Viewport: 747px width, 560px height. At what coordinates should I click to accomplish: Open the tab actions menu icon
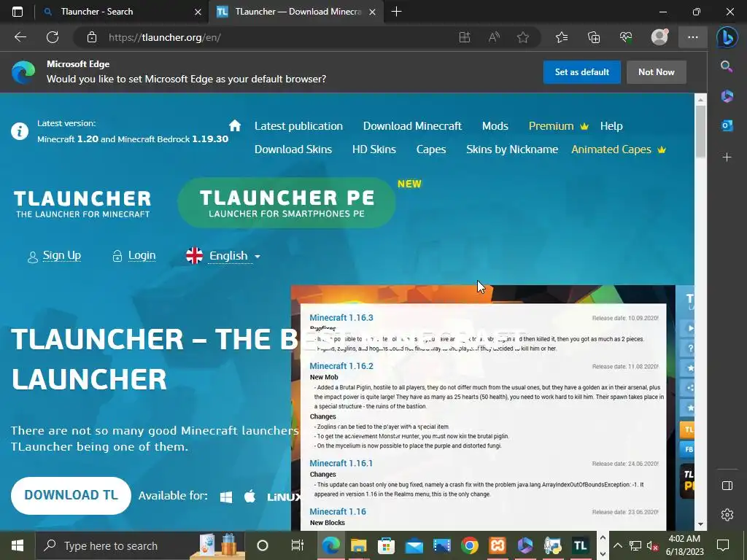18,12
